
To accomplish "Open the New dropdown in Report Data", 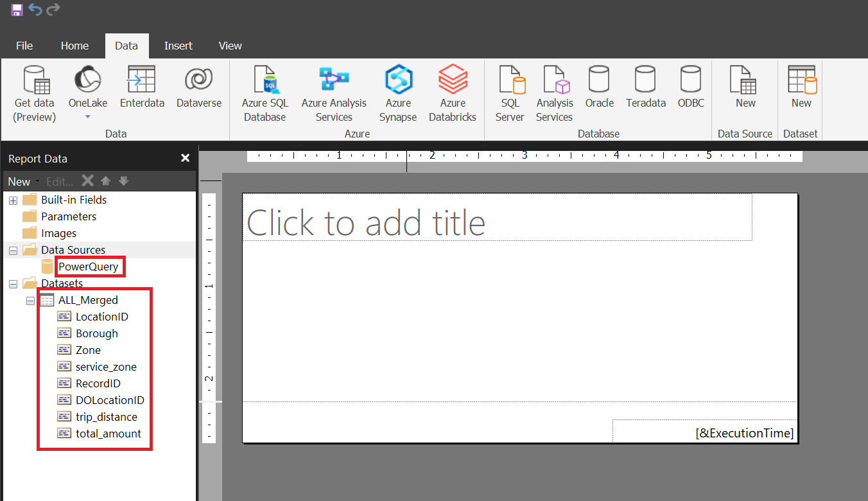I will [23, 182].
